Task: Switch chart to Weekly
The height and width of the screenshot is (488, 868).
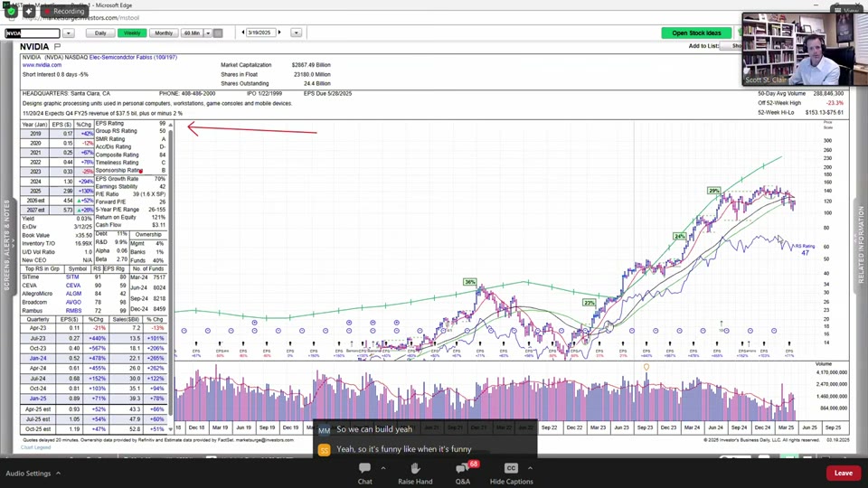Action: pyautogui.click(x=132, y=33)
